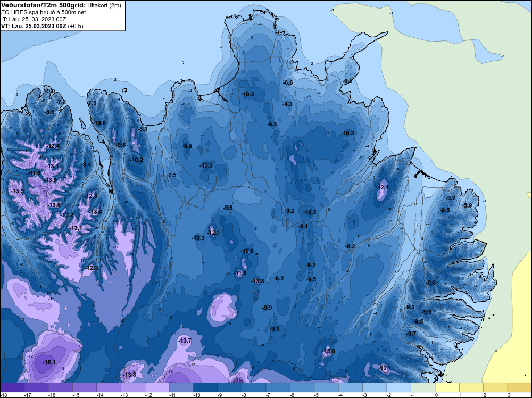
Task: Select the legend swatch labeled -18
Action: pyautogui.click(x=12, y=387)
